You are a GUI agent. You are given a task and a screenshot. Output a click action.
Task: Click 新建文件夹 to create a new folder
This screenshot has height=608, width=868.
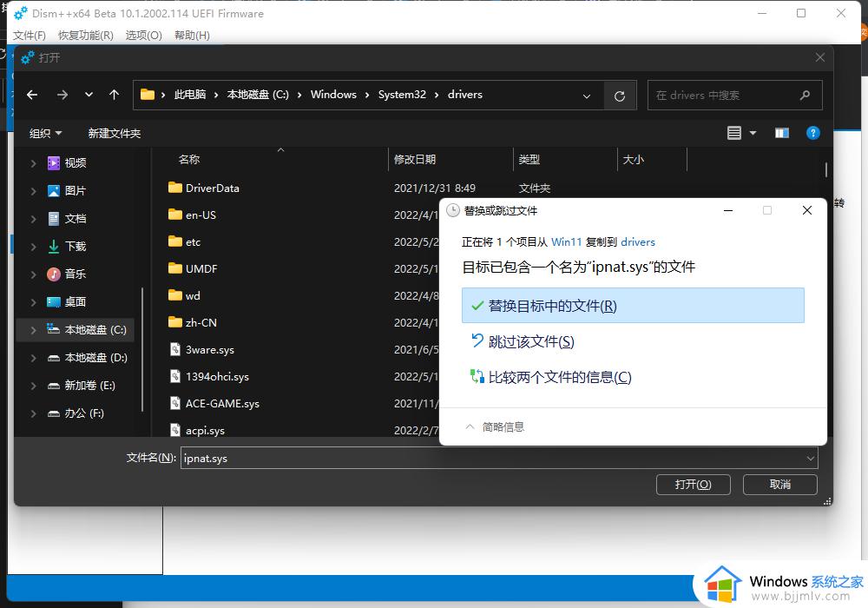(114, 134)
